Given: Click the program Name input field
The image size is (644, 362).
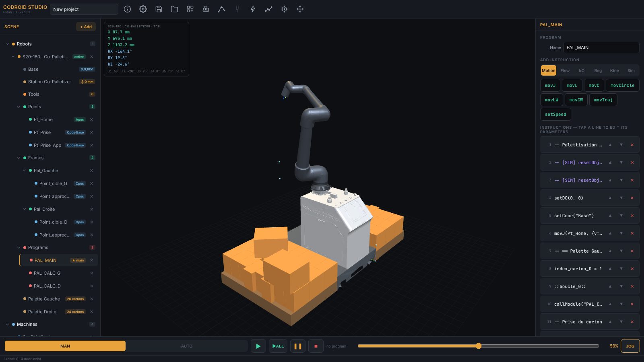Looking at the screenshot, I should 601,47.
